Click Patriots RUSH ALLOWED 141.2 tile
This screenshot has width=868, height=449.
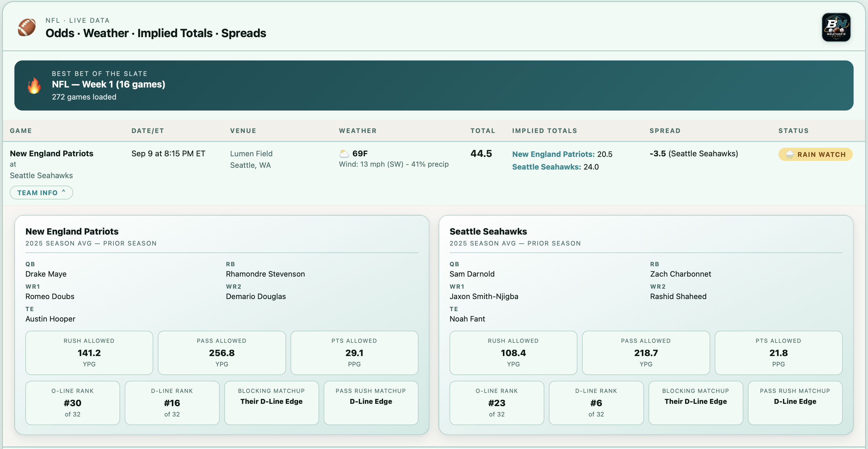89,353
